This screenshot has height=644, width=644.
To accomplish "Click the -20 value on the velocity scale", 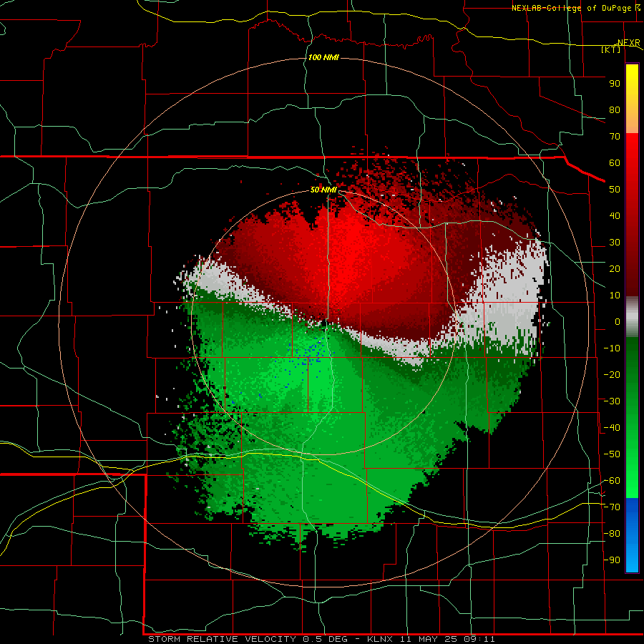I will pos(612,375).
